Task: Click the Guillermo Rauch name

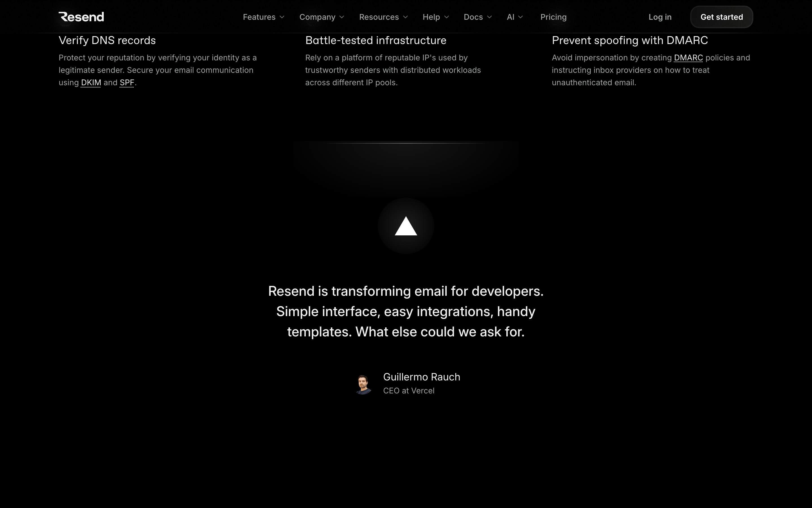Action: tap(422, 377)
